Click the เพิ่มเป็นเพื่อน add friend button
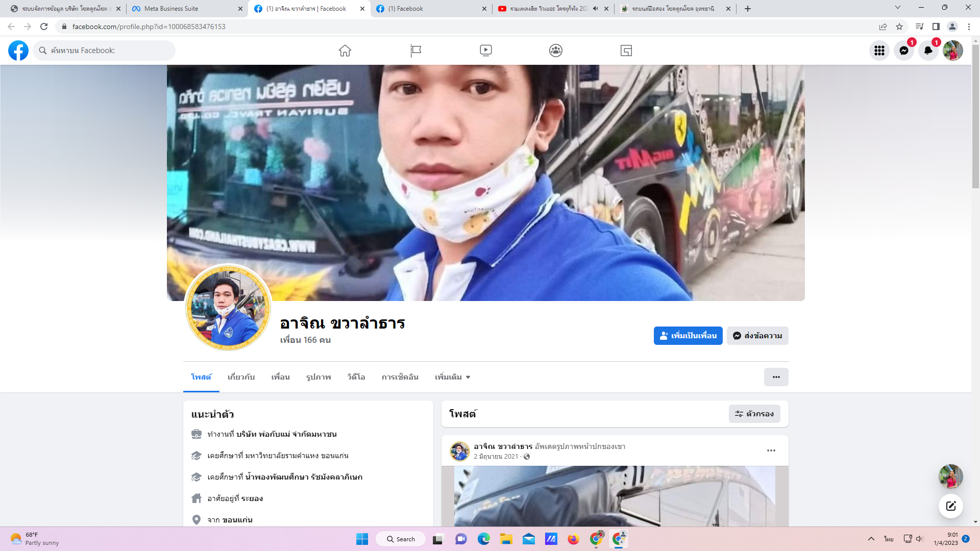 (688, 336)
